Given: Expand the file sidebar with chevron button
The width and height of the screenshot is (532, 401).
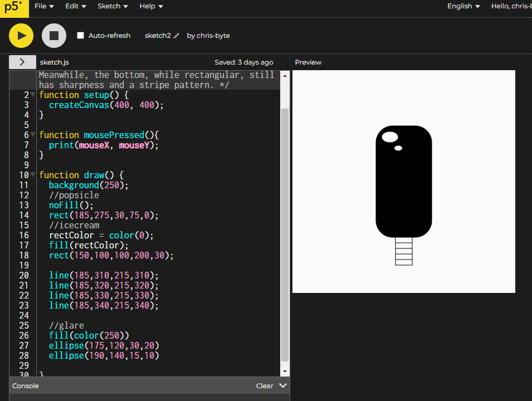Looking at the screenshot, I should 22,62.
